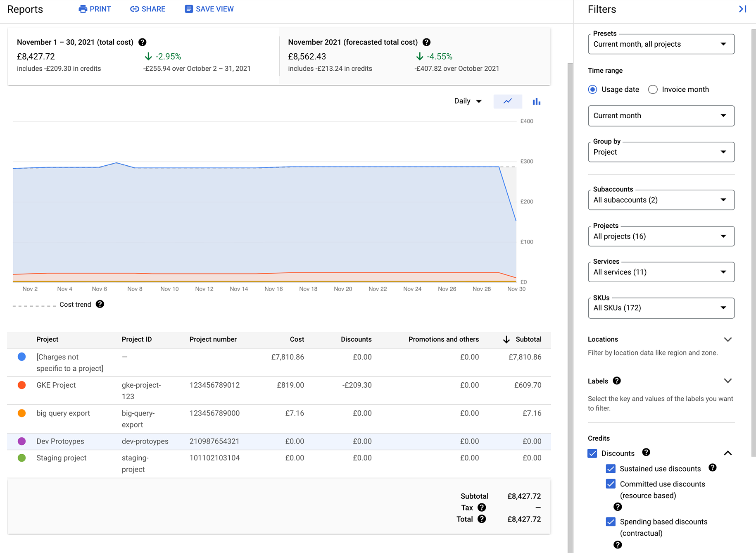Screen dimensions: 756x553
Task: Click the help icon beside Cost trend
Action: pyautogui.click(x=100, y=304)
